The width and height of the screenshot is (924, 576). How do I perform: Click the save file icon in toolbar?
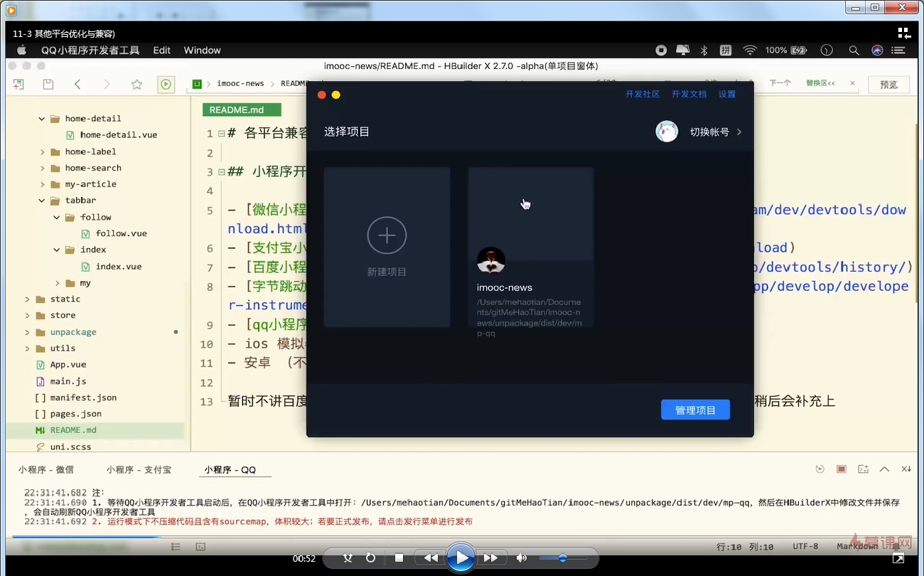(x=48, y=84)
